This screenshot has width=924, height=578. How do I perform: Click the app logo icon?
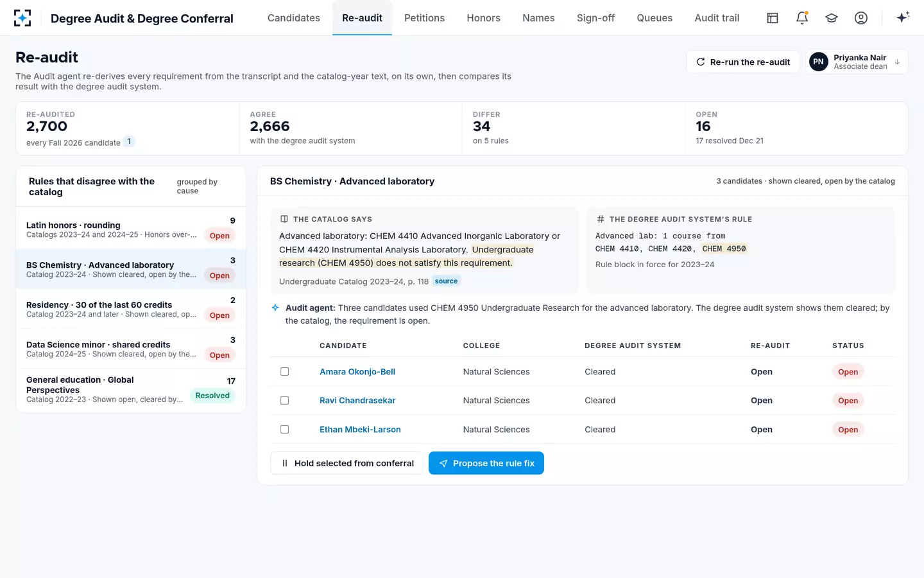[x=22, y=18]
